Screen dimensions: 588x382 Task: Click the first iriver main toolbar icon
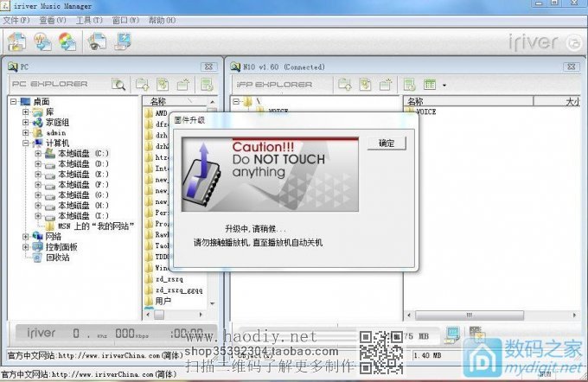(x=16, y=41)
